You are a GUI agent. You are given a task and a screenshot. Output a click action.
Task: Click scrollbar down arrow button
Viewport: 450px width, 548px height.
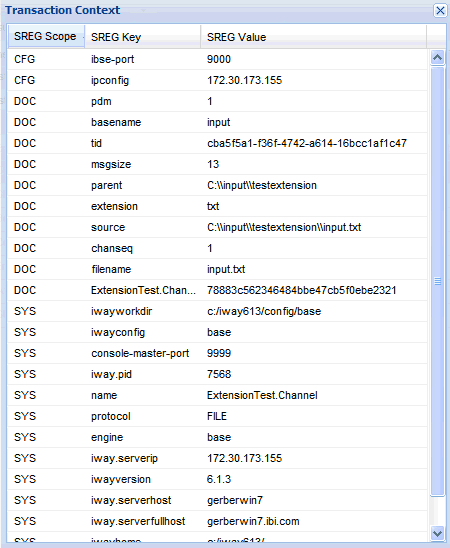[x=437, y=533]
